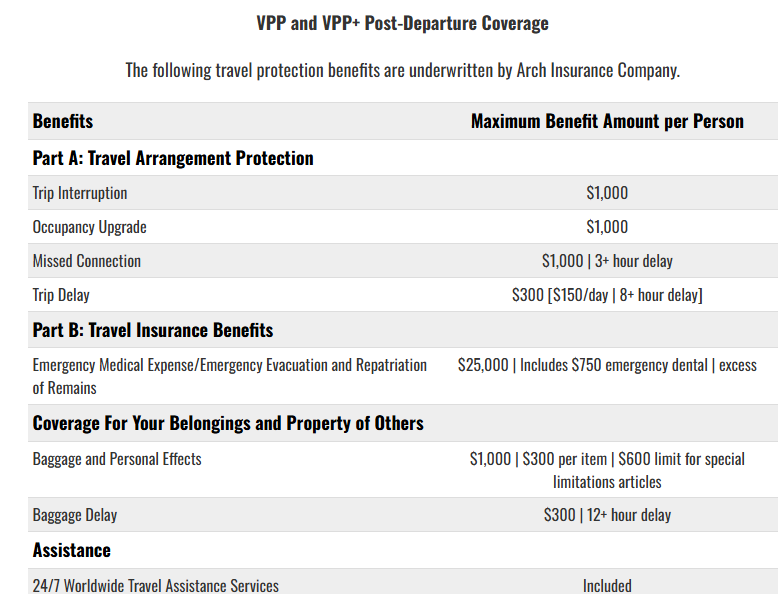Click the Arch Insurance Company underwriter sentence
The image size is (781, 594).
point(402,70)
